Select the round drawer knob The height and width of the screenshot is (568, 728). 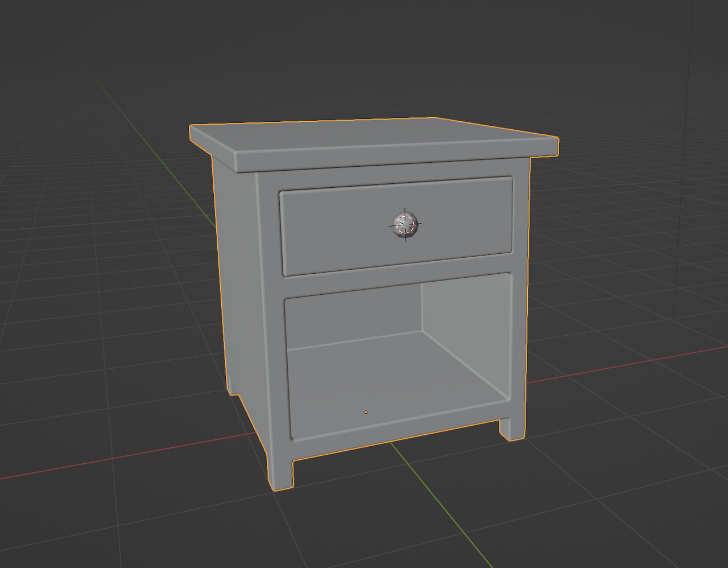[x=406, y=225]
